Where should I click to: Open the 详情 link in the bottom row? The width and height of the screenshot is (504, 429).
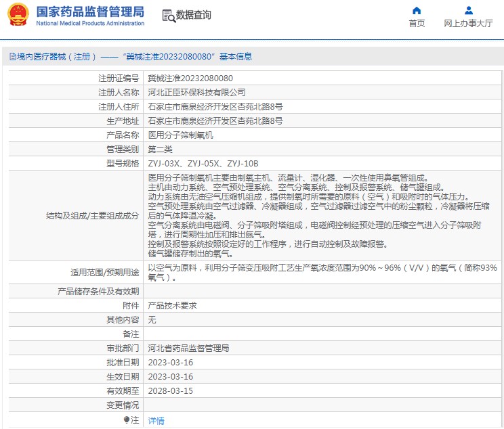[x=156, y=420]
